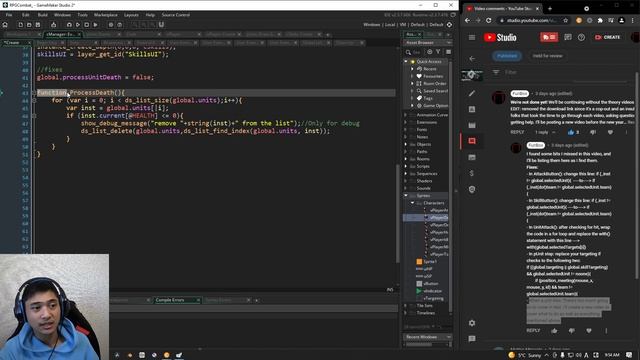The height and width of the screenshot is (360, 640).
Task: Collapse the Sprites folder in asset browser
Action: click(x=406, y=196)
